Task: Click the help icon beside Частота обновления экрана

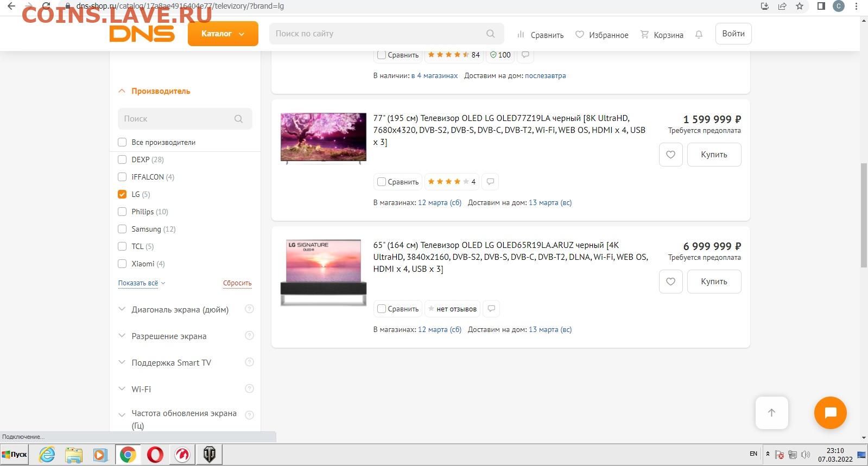Action: 249,416
